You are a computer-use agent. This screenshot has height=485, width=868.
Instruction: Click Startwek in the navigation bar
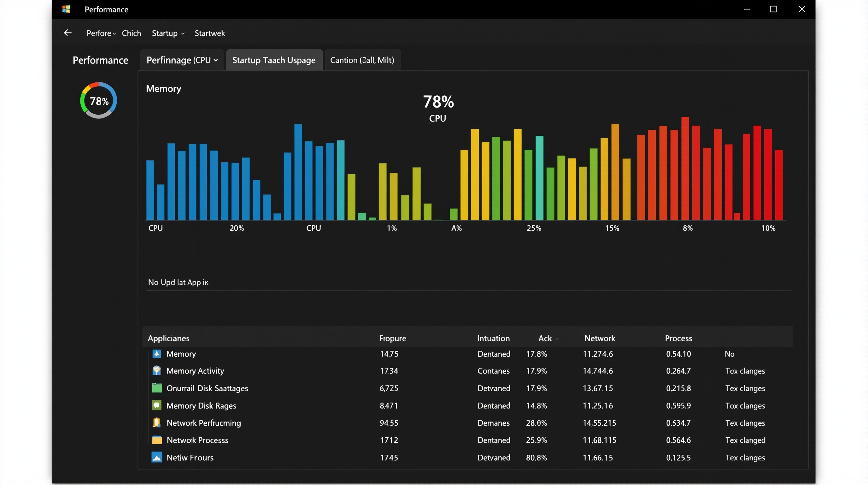(209, 33)
